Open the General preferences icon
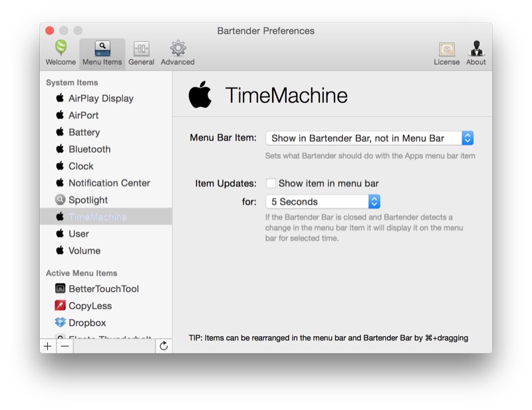Image resolution: width=532 pixels, height=410 pixels. coord(141,49)
